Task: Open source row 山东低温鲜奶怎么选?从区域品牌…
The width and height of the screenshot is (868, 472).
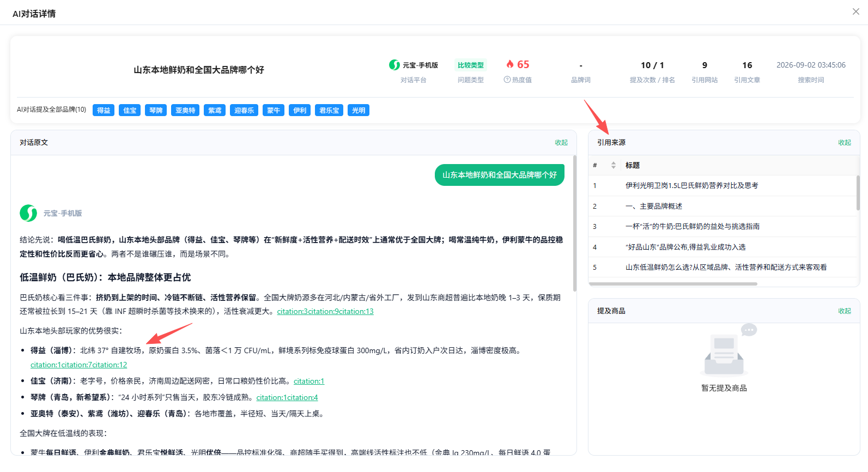Action: point(723,267)
